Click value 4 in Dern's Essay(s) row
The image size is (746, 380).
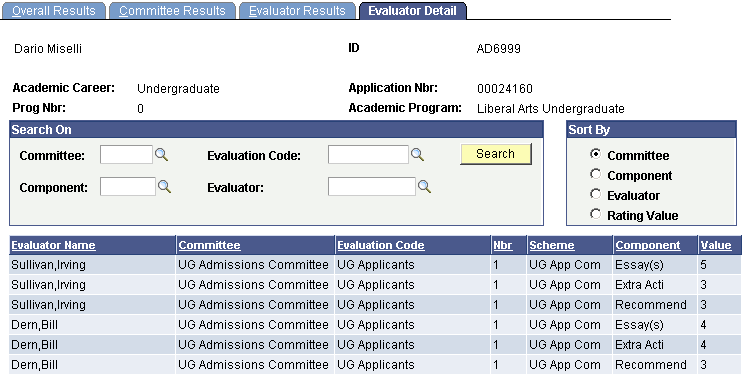click(x=704, y=325)
